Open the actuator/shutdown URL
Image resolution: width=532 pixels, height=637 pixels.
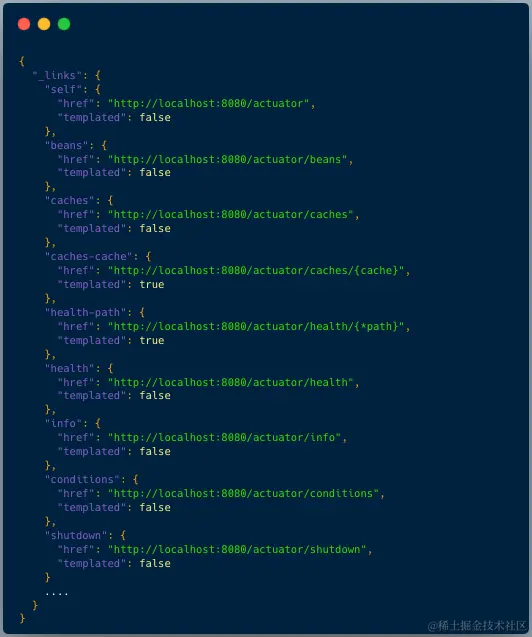237,550
